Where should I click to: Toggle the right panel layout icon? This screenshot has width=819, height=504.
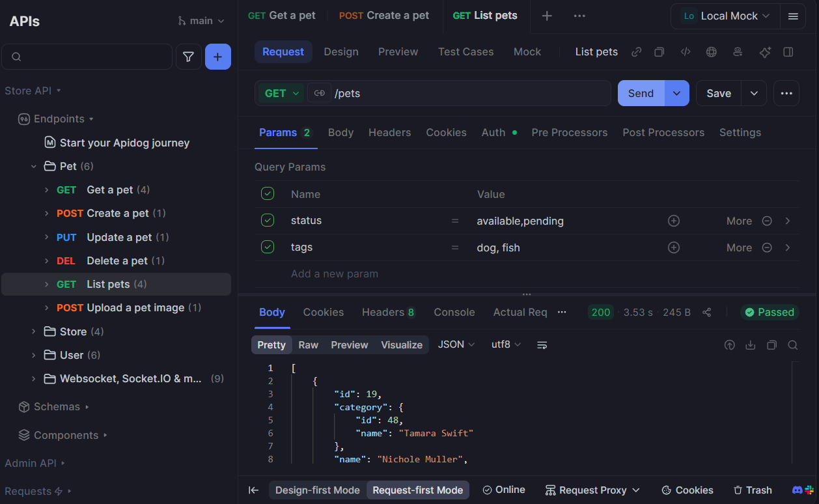coord(789,51)
